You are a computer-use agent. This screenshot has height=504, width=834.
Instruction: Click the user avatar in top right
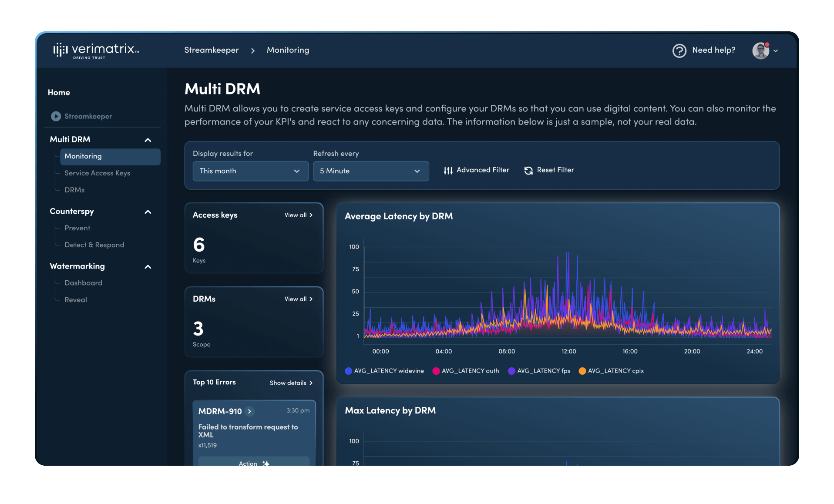(760, 50)
